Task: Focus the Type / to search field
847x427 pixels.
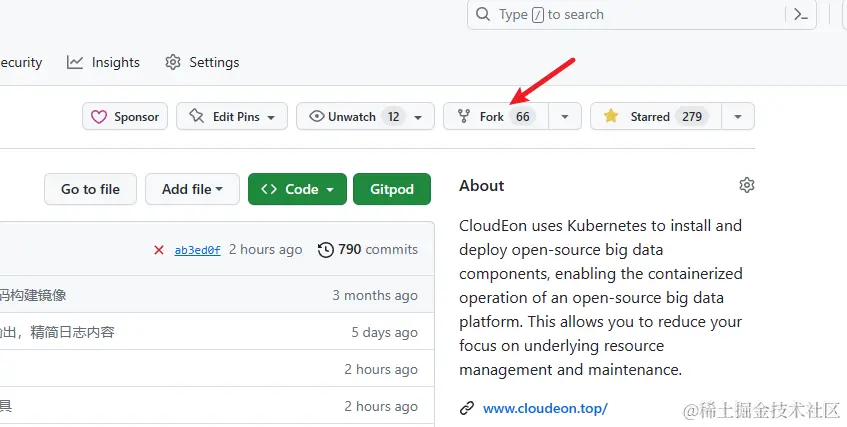Action: pyautogui.click(x=640, y=15)
